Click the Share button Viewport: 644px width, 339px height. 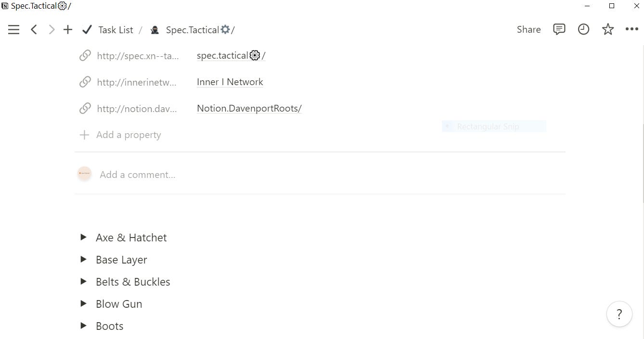click(528, 29)
